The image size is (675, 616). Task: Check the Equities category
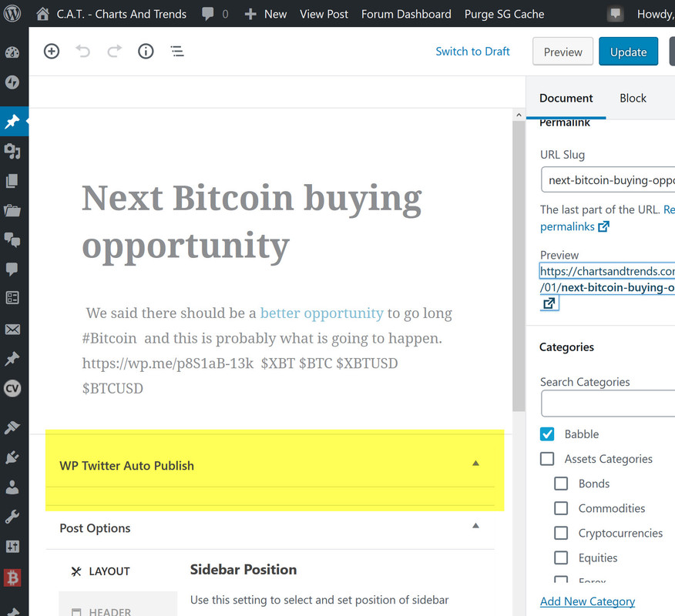pos(561,557)
